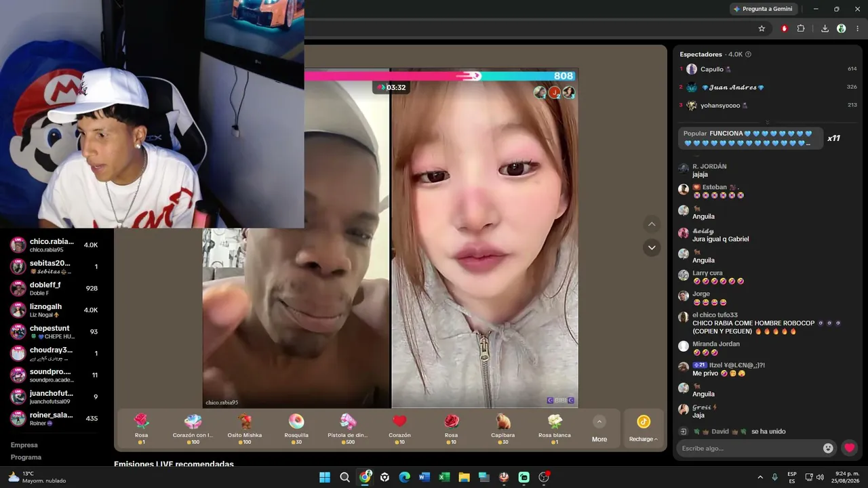The width and height of the screenshot is (868, 488).
Task: Open the juanchofut... LIVE channel in sidebar
Action: click(56, 396)
